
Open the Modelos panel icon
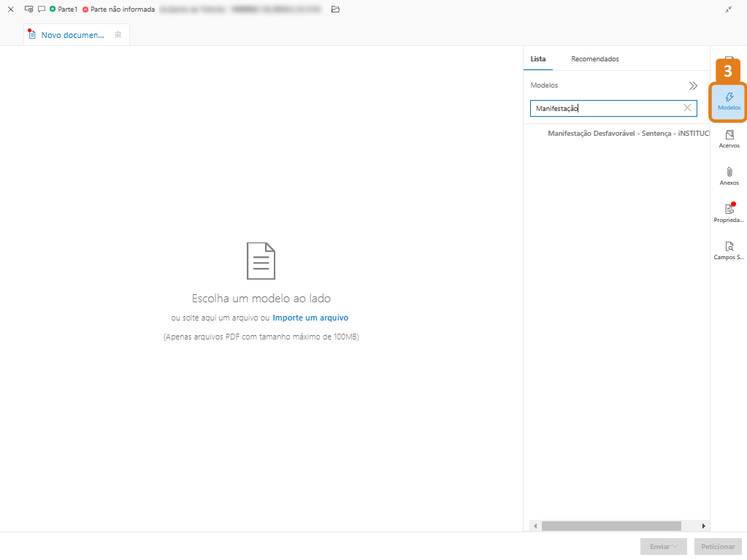728,100
